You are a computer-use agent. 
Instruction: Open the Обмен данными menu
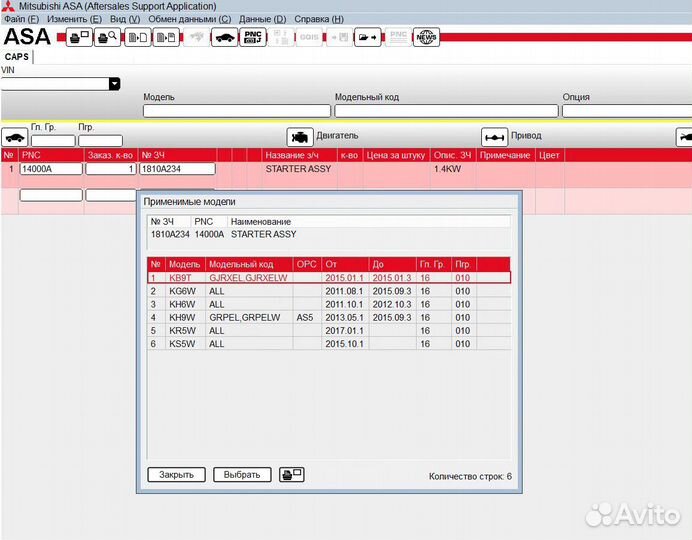point(189,19)
